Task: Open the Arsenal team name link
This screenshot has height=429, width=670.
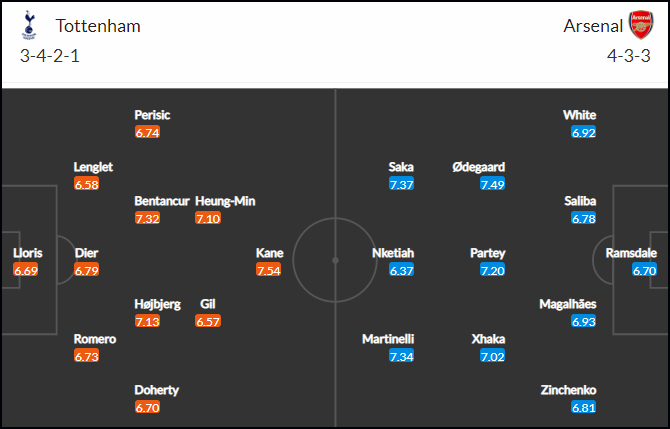Action: [593, 26]
